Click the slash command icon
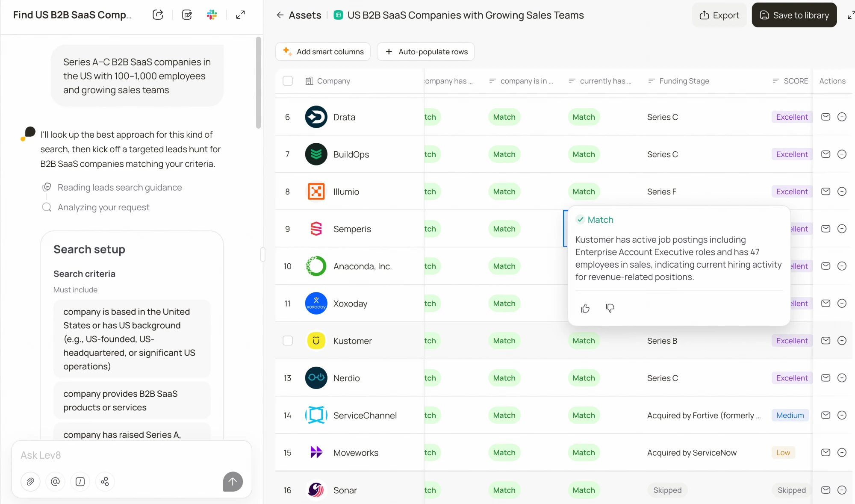The image size is (855, 504). 80,482
